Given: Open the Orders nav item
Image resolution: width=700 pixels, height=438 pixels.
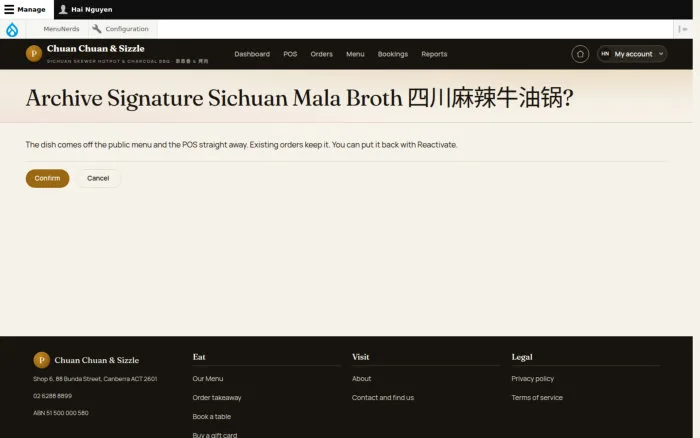Looking at the screenshot, I should pyautogui.click(x=321, y=54).
